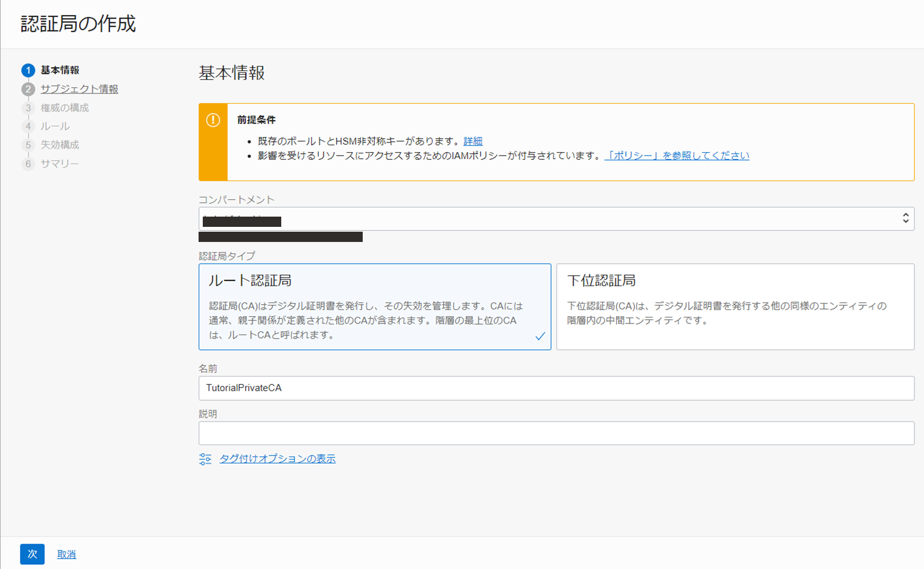Click the 名前 field containing TutorialPrivateCA

click(x=555, y=388)
